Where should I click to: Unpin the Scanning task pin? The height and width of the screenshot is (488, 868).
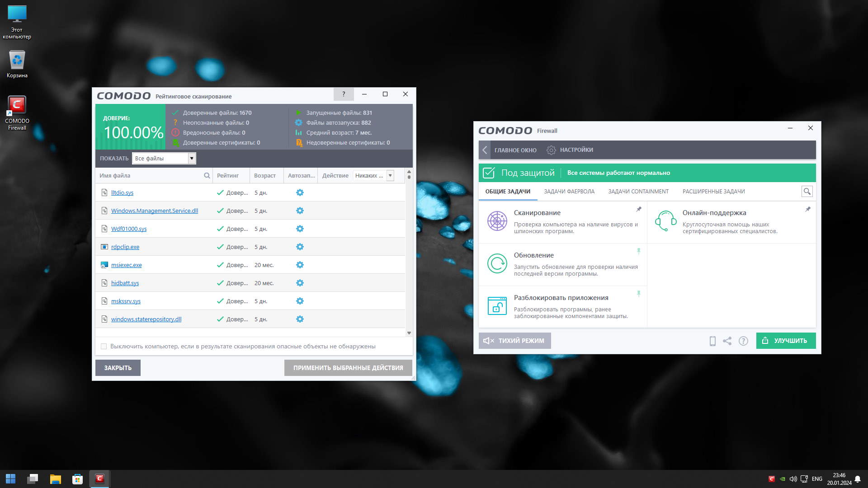click(x=639, y=209)
